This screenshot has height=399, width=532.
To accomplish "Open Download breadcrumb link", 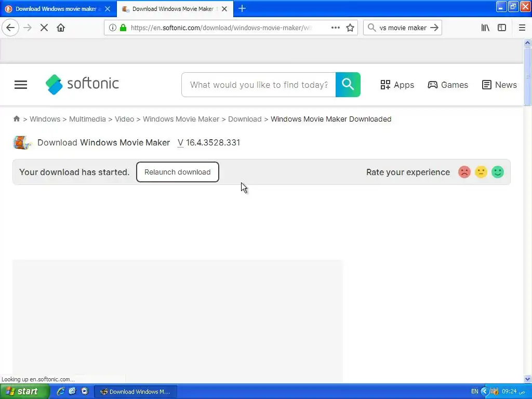I will tap(245, 119).
